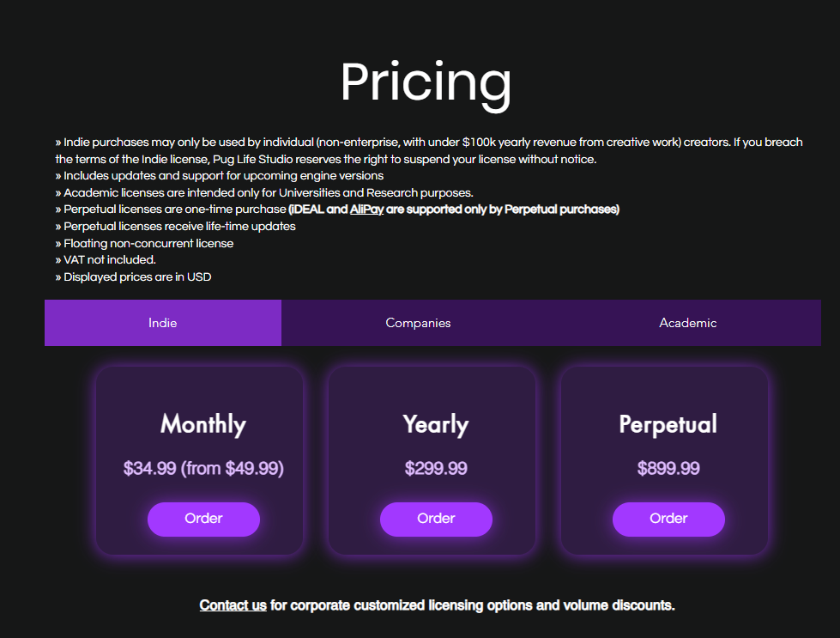Select the Indie pricing tab
840x638 pixels.
163,323
